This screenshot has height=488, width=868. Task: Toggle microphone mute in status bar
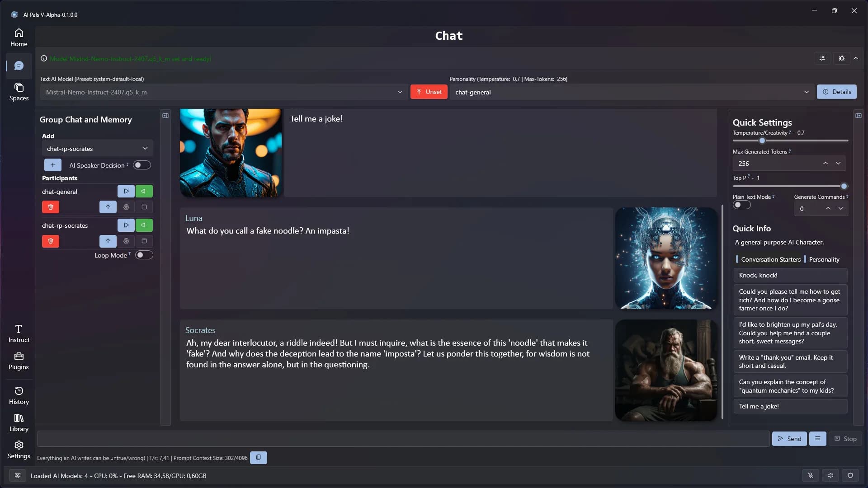coord(811,475)
